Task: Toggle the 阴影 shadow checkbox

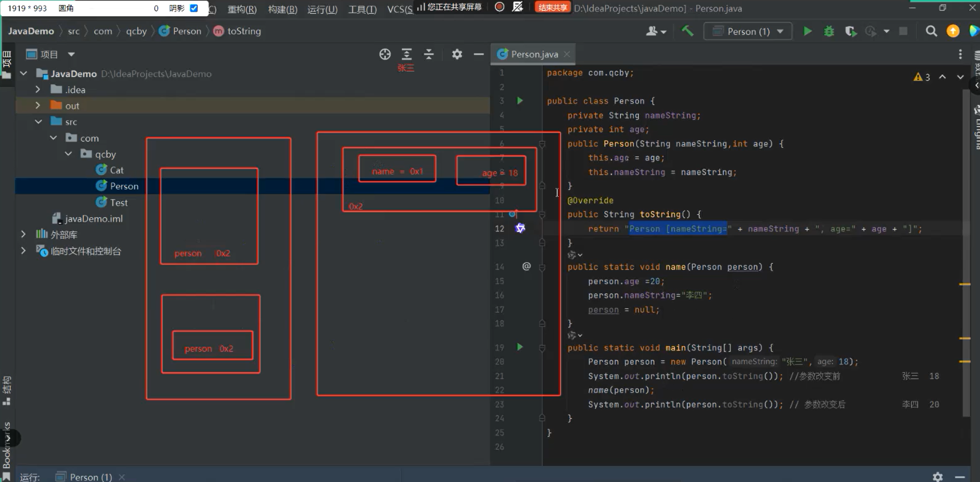Action: [x=194, y=8]
